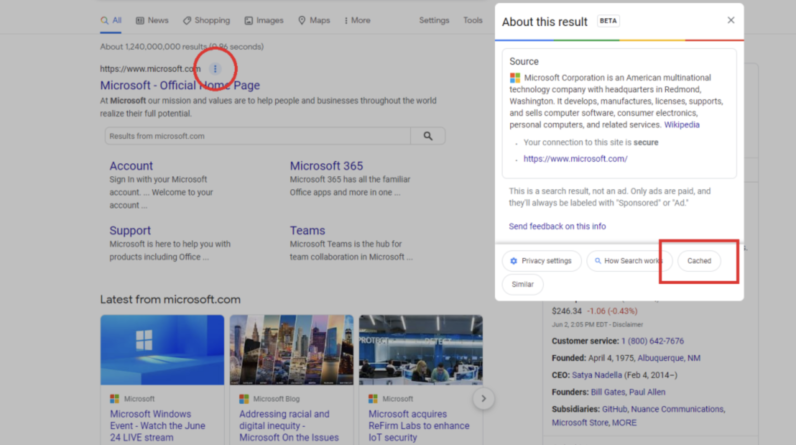Open Microsoft Windows Event June 24 article
The image size is (796, 445).
coord(158,426)
